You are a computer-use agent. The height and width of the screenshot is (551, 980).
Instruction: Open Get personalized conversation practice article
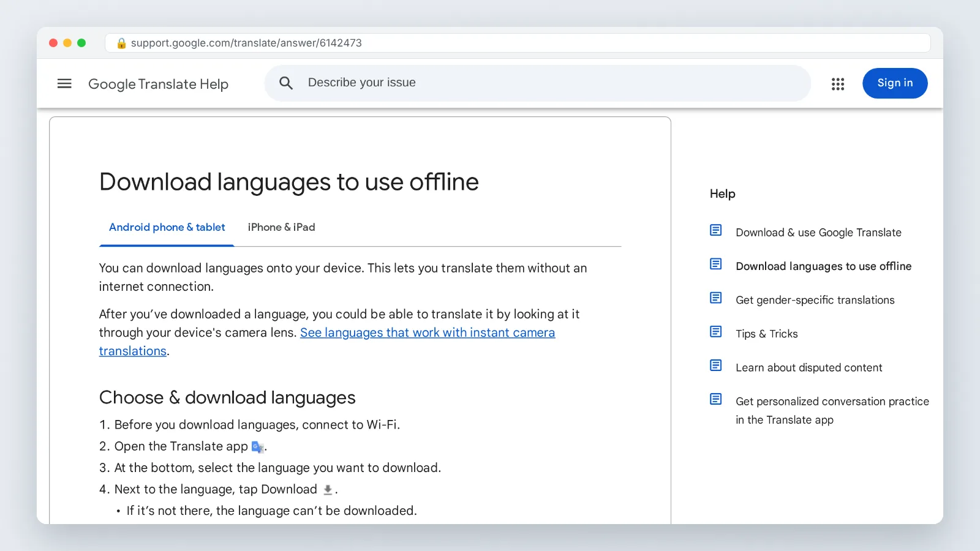coord(832,410)
